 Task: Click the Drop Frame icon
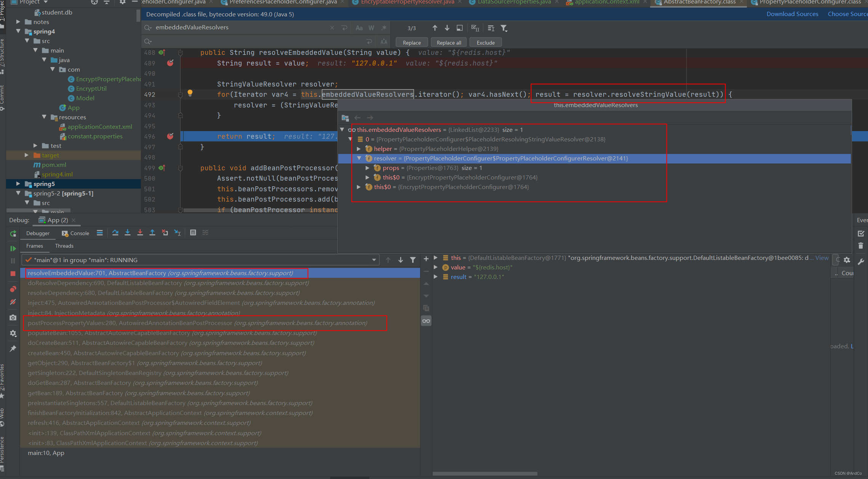coord(165,233)
